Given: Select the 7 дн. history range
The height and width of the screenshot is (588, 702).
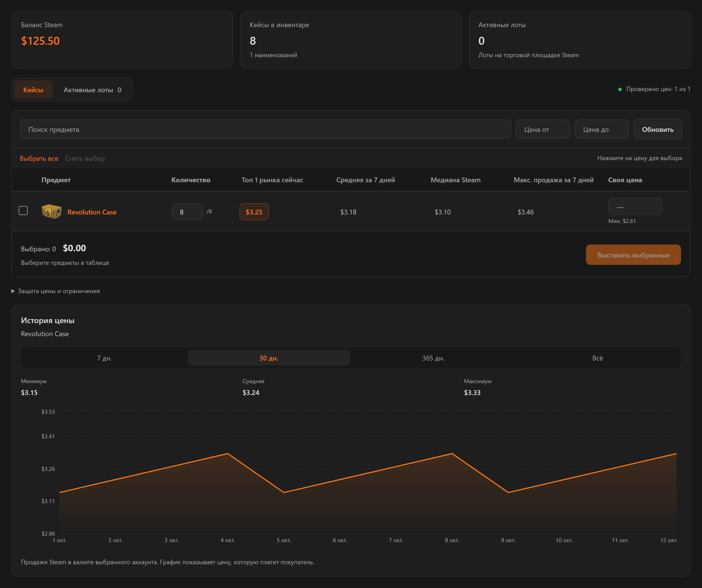Looking at the screenshot, I should [x=104, y=358].
